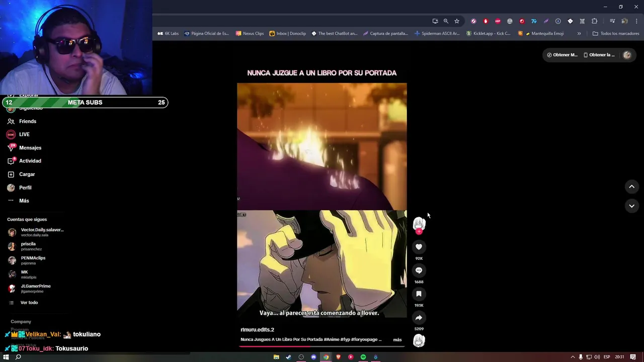644x362 pixels.
Task: Open the Kicklet.app bookmark
Action: point(489,34)
